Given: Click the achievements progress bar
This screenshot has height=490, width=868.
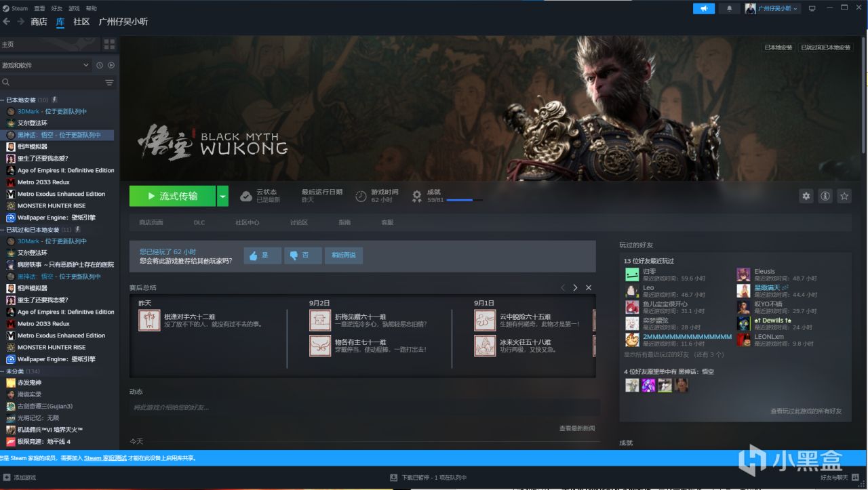Looking at the screenshot, I should (x=465, y=200).
